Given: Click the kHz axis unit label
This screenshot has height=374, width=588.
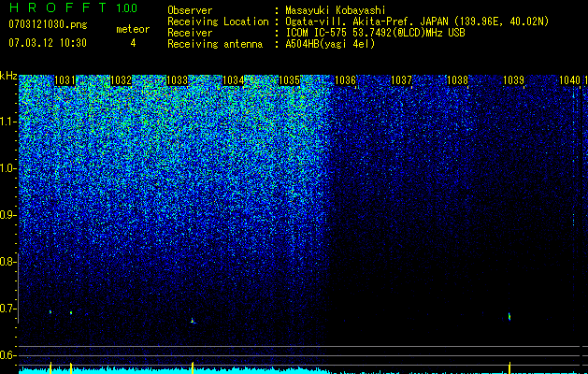Looking at the screenshot, I should tap(8, 76).
